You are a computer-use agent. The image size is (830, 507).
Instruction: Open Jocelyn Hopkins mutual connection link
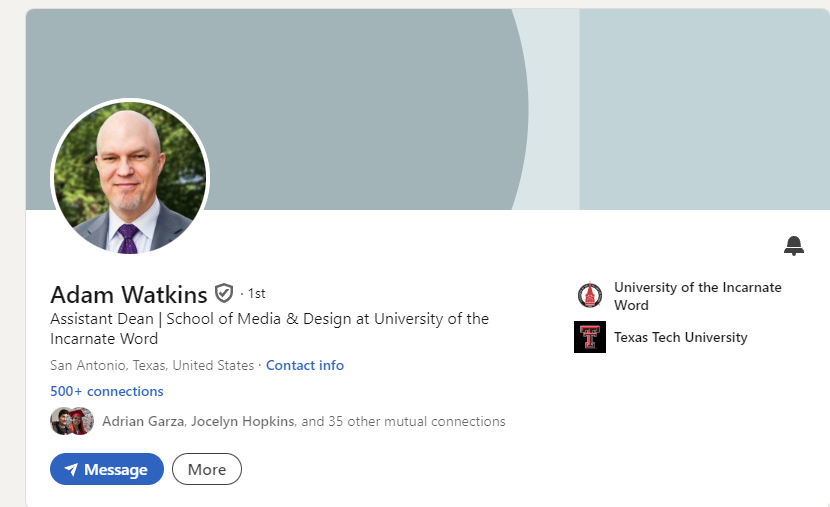pyautogui.click(x=242, y=421)
